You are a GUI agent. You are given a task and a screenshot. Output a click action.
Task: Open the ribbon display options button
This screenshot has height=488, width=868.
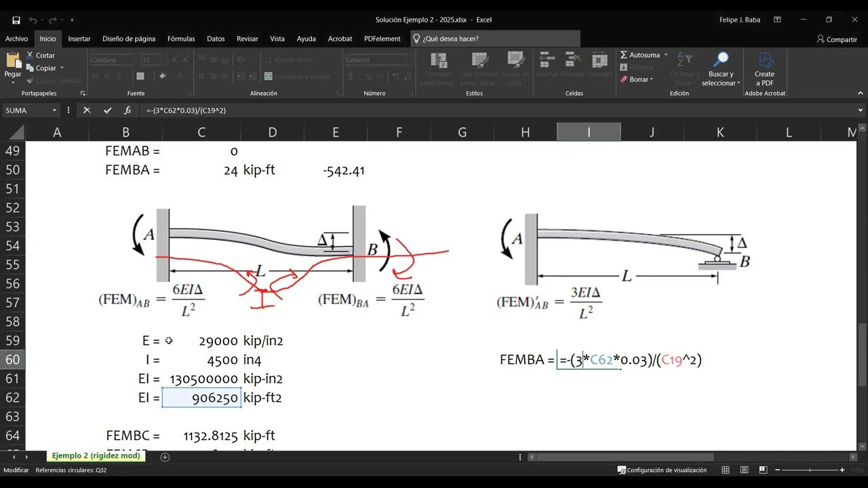pyautogui.click(x=777, y=20)
